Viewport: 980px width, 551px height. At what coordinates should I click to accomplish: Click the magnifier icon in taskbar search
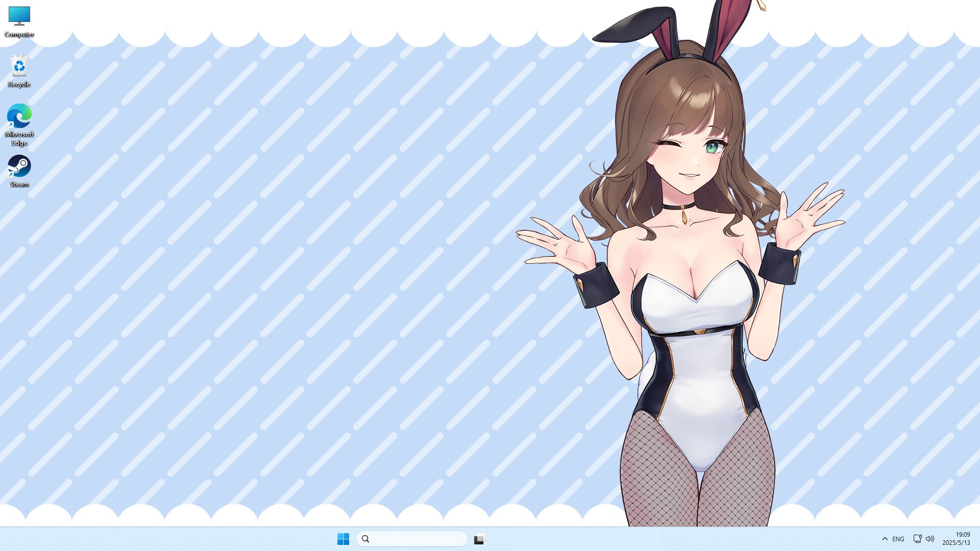tap(365, 539)
